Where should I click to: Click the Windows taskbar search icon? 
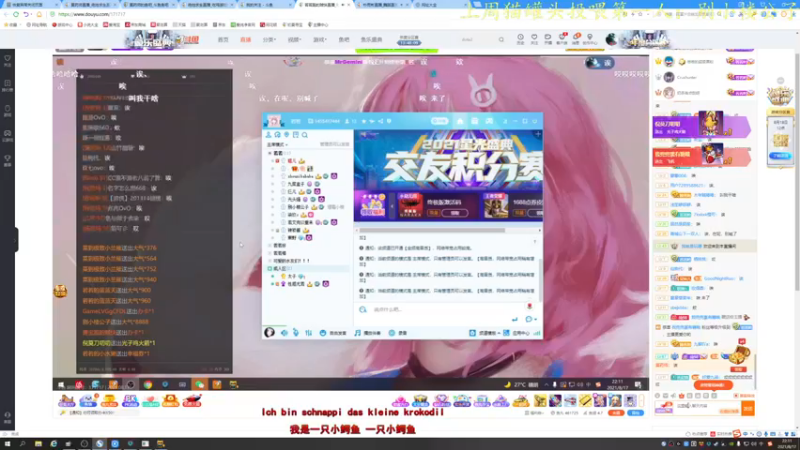(22, 444)
